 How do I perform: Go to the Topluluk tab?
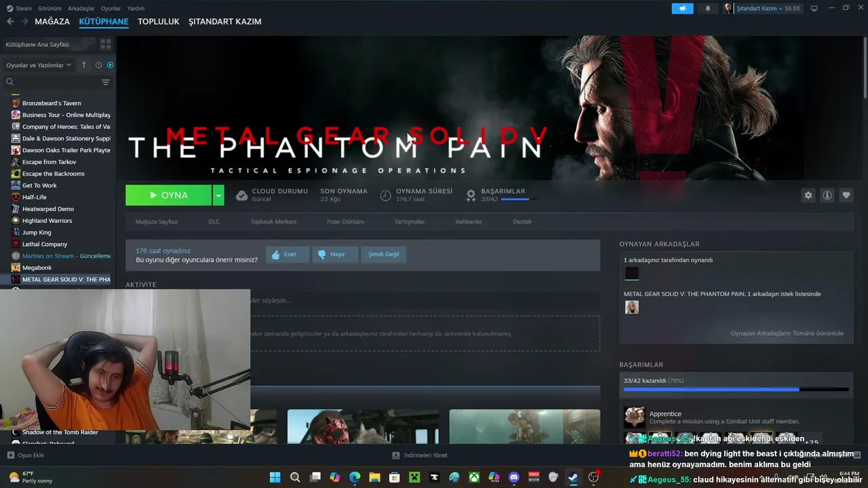[x=159, y=22]
